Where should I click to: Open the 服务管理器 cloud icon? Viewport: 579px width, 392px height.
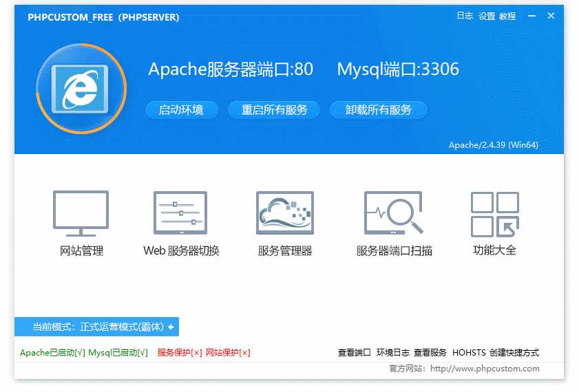coord(285,213)
